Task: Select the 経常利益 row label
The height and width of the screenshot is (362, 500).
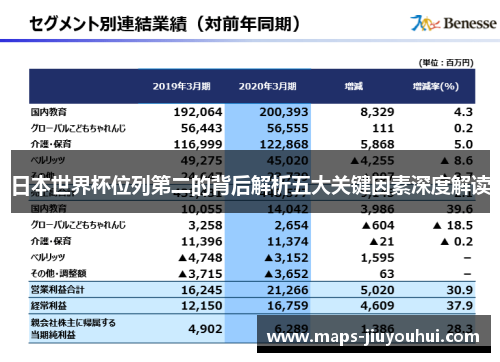Action: pos(49,305)
